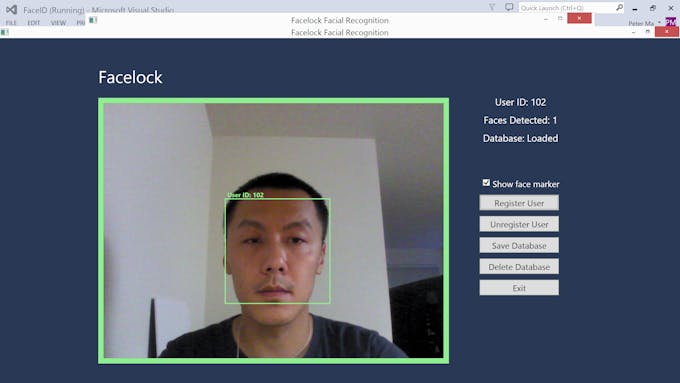Click the green User ID: 102 face label
The height and width of the screenshot is (383, 680).
pos(245,195)
